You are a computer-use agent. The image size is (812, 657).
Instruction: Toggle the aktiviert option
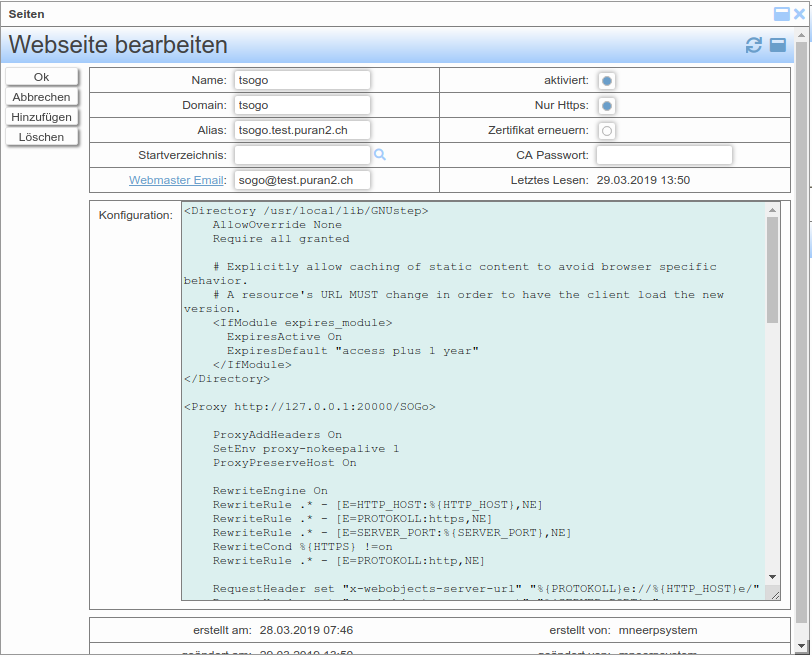click(x=607, y=80)
